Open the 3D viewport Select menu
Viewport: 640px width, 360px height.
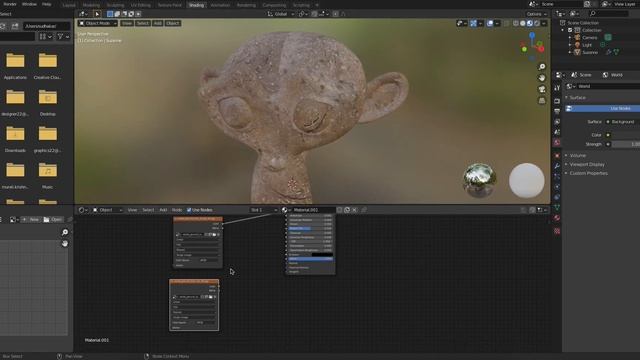[x=142, y=23]
